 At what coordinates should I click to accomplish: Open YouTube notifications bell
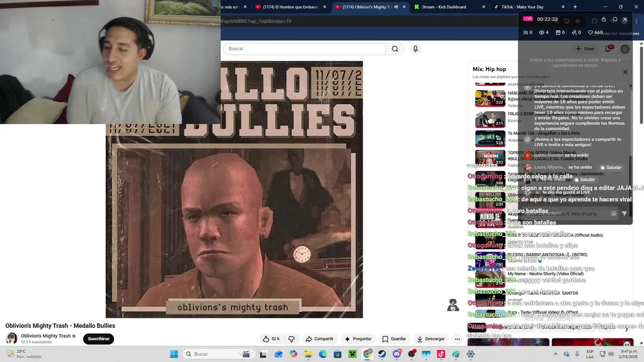point(609,49)
